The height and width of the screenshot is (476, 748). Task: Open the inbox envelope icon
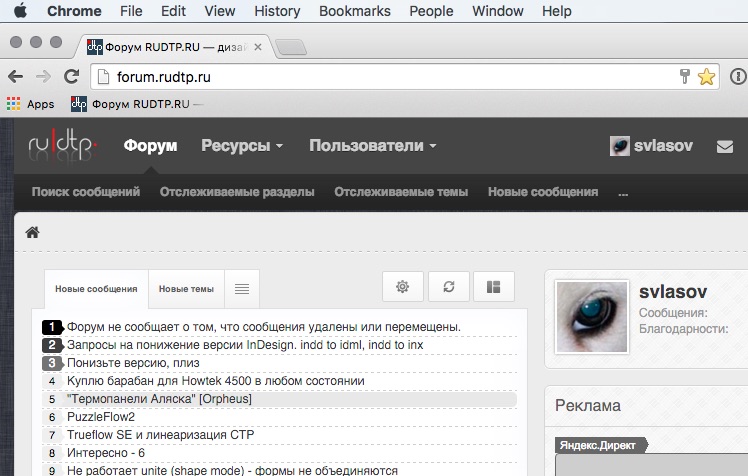725,146
